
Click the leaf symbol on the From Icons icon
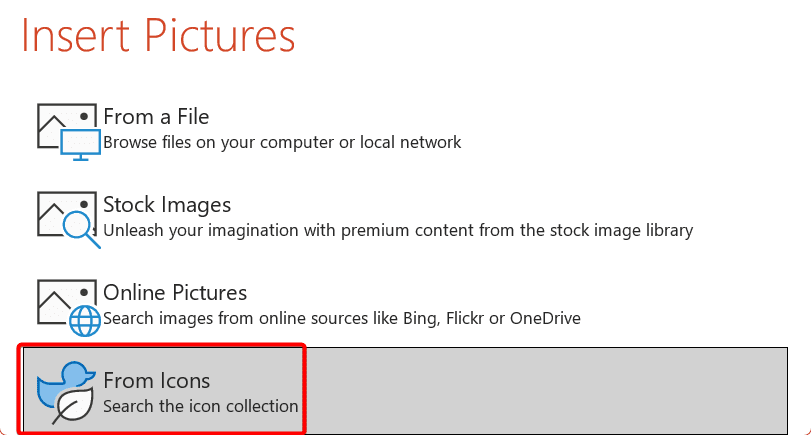click(x=73, y=406)
